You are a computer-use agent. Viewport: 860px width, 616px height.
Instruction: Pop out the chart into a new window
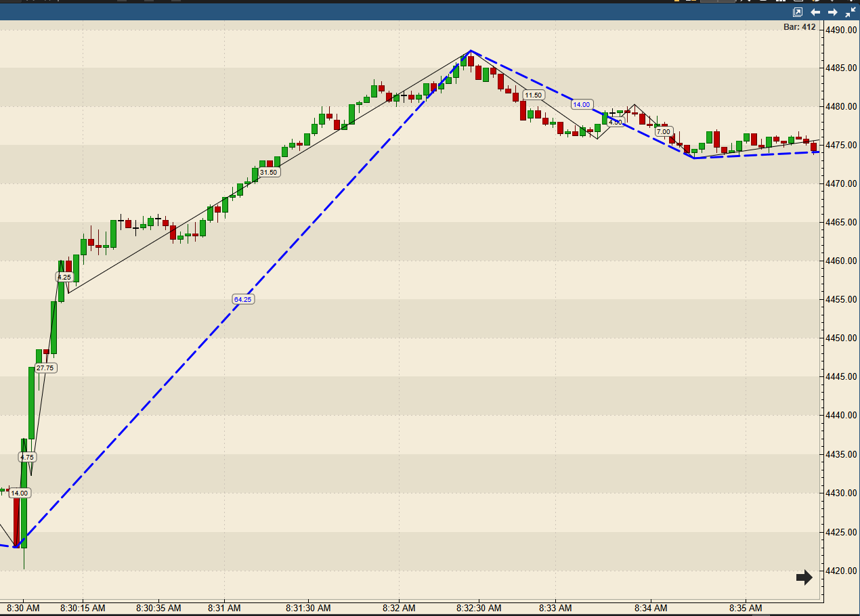(x=797, y=12)
